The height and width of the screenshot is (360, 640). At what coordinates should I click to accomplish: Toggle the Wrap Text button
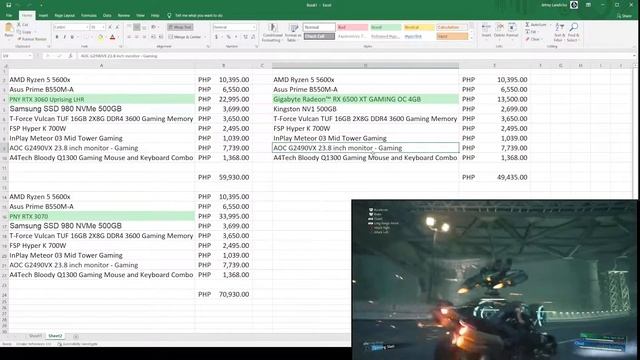point(180,27)
